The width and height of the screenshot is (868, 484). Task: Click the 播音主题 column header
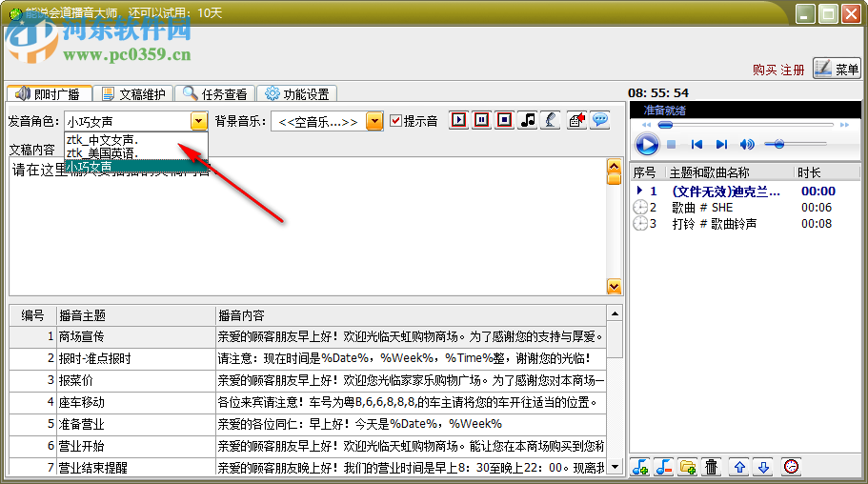point(136,315)
